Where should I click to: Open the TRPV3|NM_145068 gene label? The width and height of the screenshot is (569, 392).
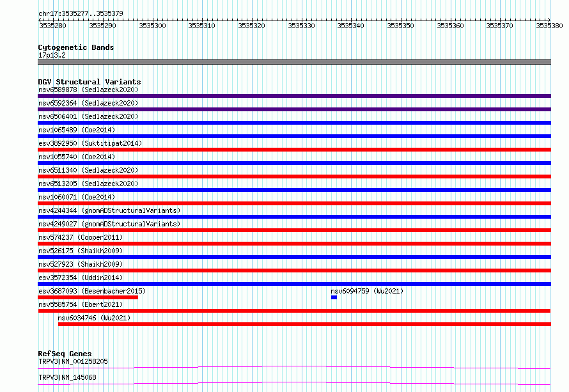click(x=67, y=377)
